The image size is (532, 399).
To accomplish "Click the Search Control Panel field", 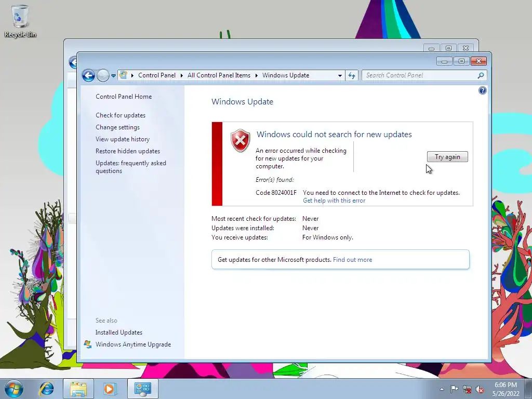I will pyautogui.click(x=424, y=75).
